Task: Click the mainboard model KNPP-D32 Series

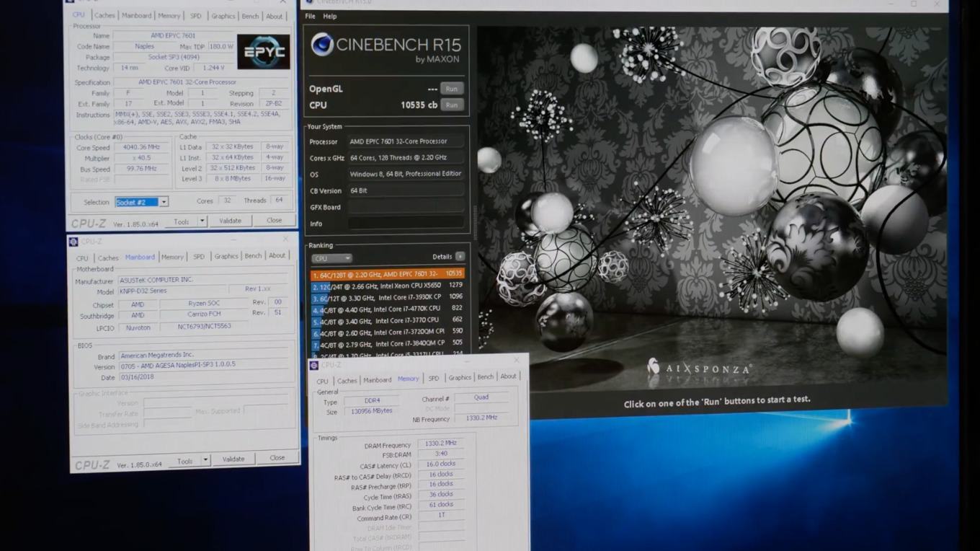Action: pos(171,291)
